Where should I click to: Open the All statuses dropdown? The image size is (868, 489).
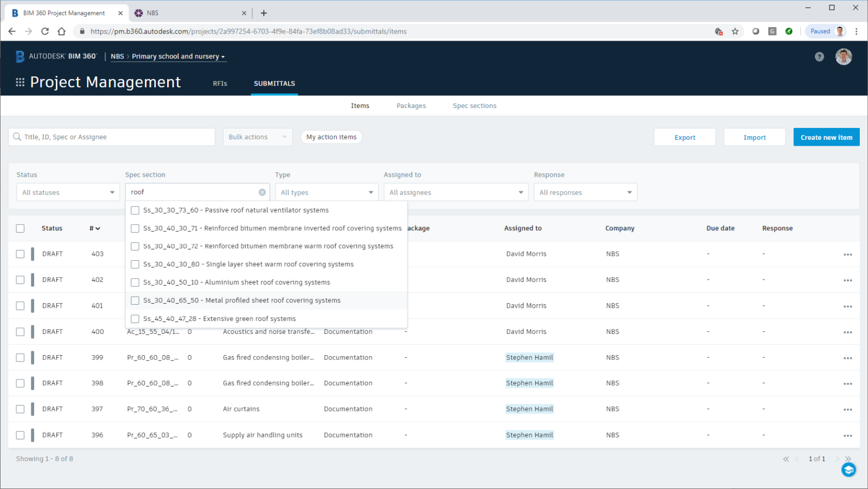(x=68, y=192)
